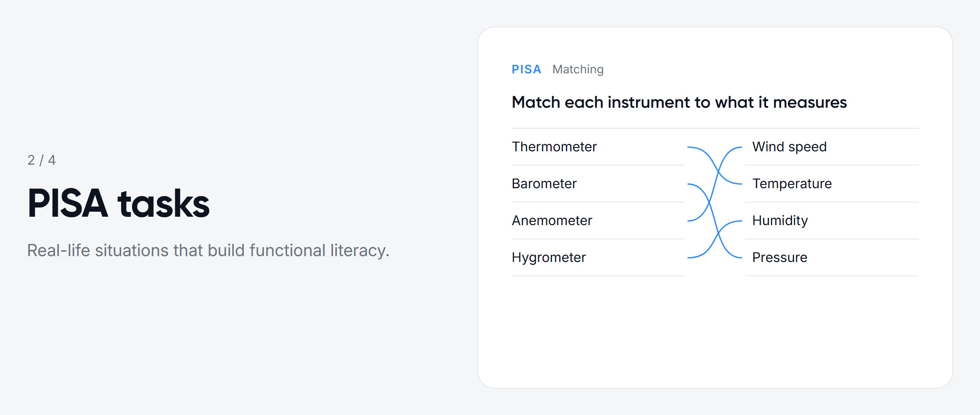Screen dimensions: 980x415
Task: Click the Hygrometer connector line start
Action: (x=689, y=257)
